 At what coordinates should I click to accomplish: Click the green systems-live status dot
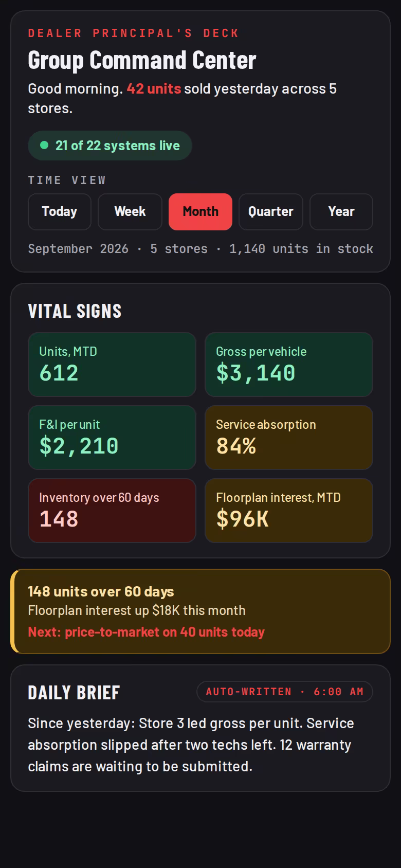point(44,146)
